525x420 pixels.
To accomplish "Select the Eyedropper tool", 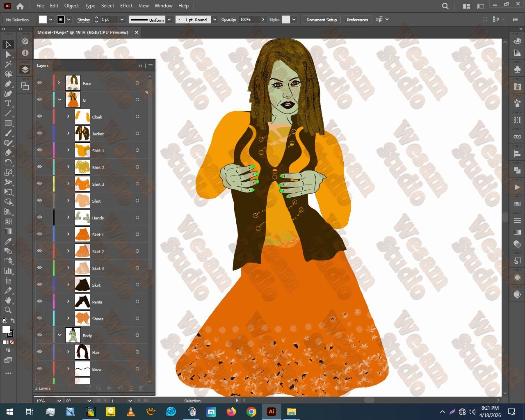I will click(8, 241).
